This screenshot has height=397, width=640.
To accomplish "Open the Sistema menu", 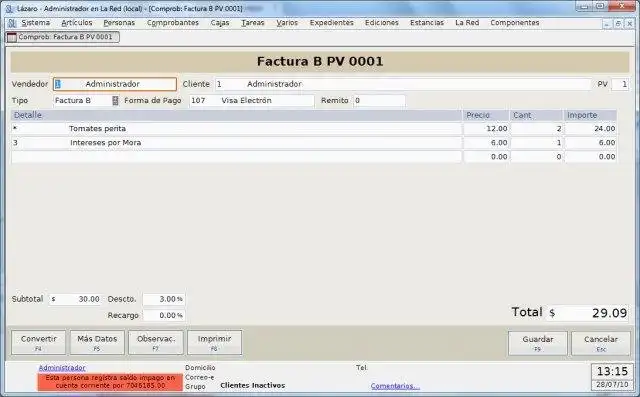I will (x=36, y=23).
